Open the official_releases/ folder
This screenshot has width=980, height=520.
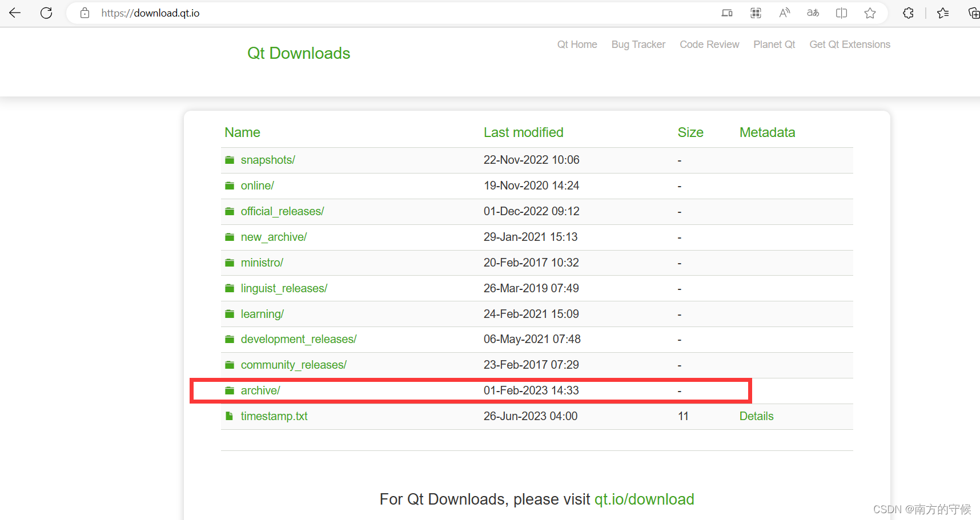282,211
